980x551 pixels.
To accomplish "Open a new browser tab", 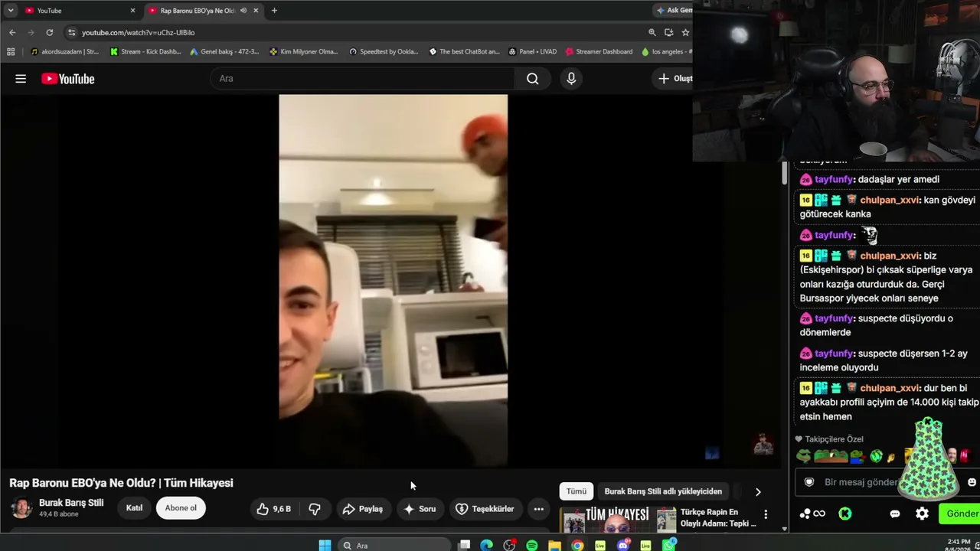I will pos(274,11).
